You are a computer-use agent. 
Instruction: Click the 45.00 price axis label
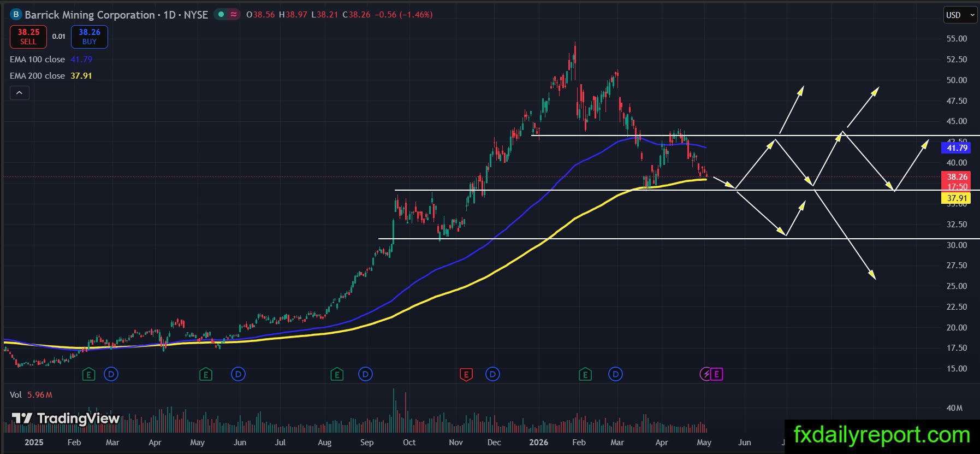click(x=957, y=121)
